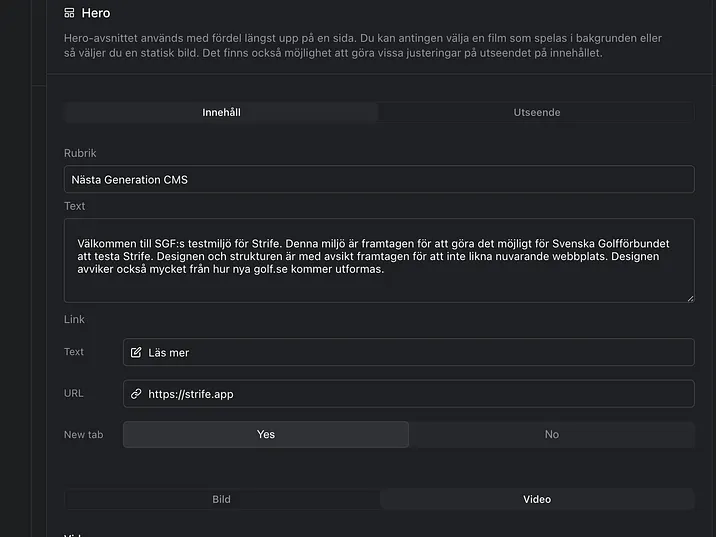Switch to the Innehåll tab

(221, 113)
